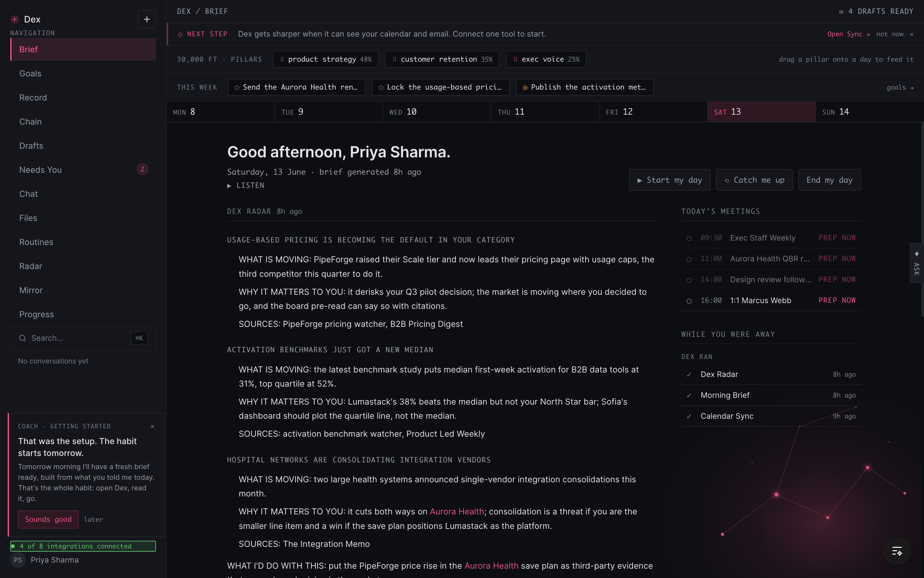Select the WED 10 day tab

436,112
